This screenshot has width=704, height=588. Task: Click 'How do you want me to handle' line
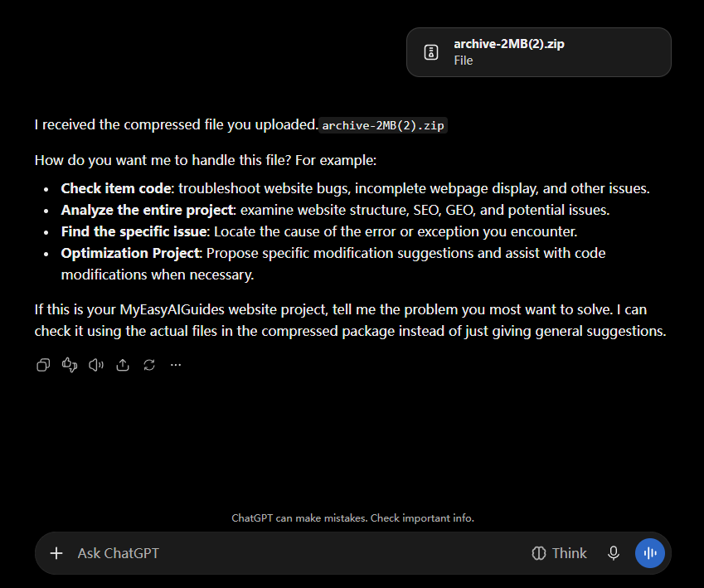tap(206, 160)
